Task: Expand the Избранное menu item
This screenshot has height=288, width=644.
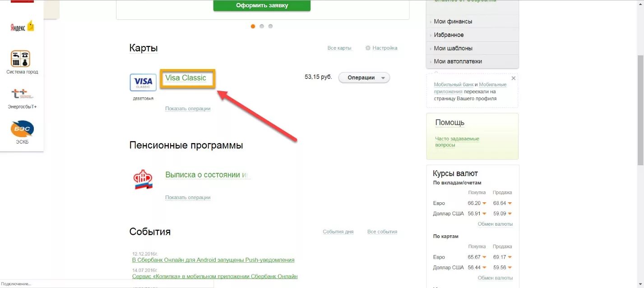Action: click(473, 35)
